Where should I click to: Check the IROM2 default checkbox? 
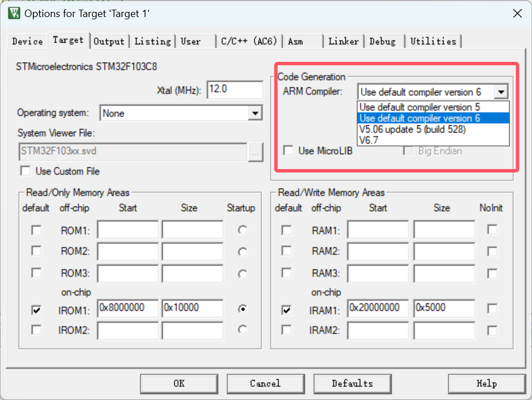click(36, 330)
